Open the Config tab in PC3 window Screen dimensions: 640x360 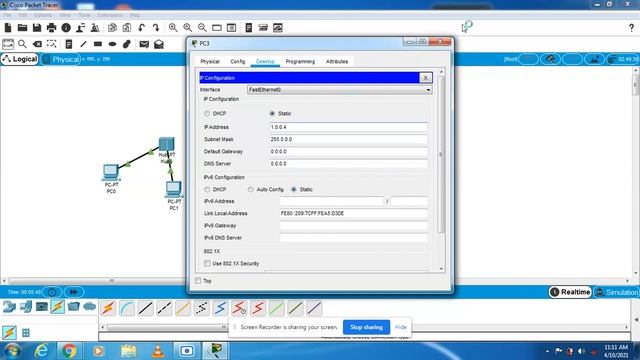(x=238, y=62)
